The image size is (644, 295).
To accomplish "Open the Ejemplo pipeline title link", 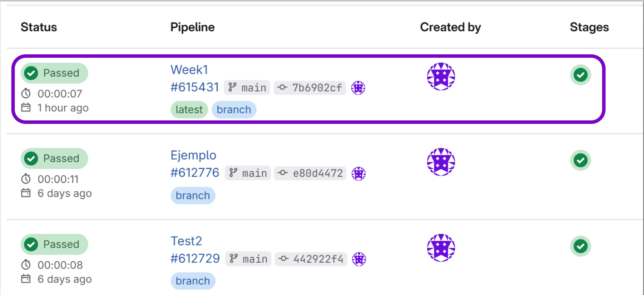I will [193, 155].
